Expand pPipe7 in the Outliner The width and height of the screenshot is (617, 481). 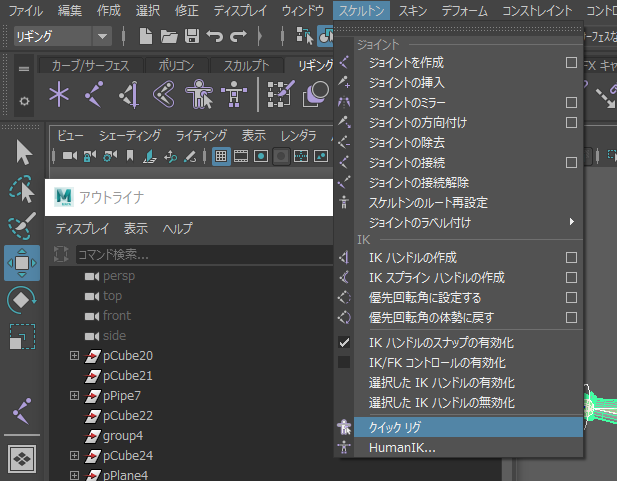coord(74,395)
